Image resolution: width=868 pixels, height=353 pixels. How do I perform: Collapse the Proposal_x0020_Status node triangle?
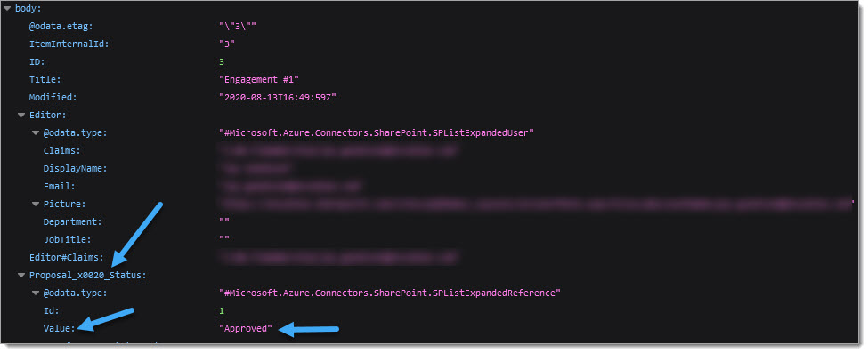tap(21, 275)
